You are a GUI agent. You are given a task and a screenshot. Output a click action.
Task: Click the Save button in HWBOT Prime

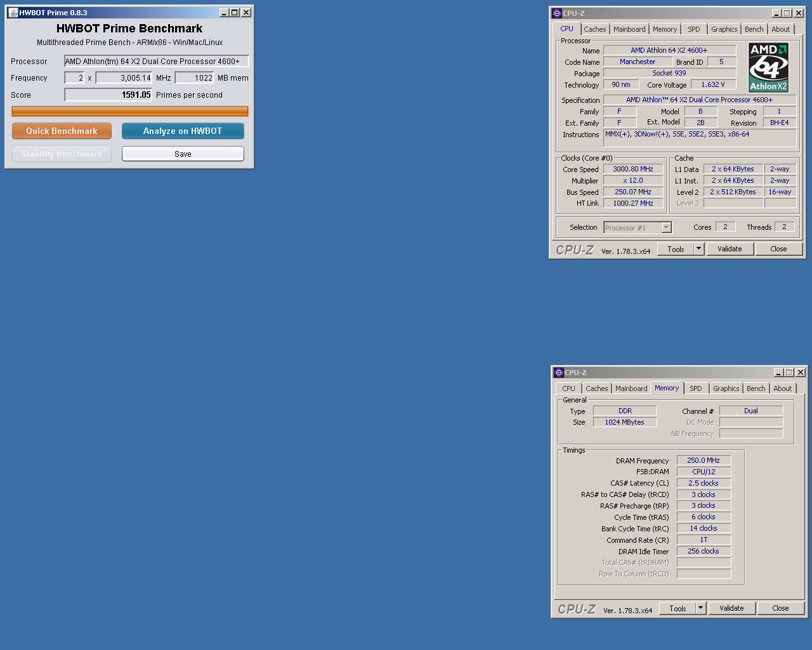[183, 154]
